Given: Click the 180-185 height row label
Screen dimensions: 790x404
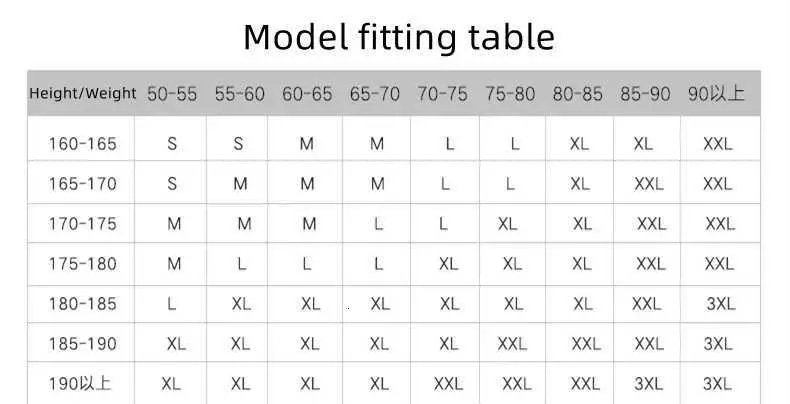Looking at the screenshot, I should click(83, 304).
